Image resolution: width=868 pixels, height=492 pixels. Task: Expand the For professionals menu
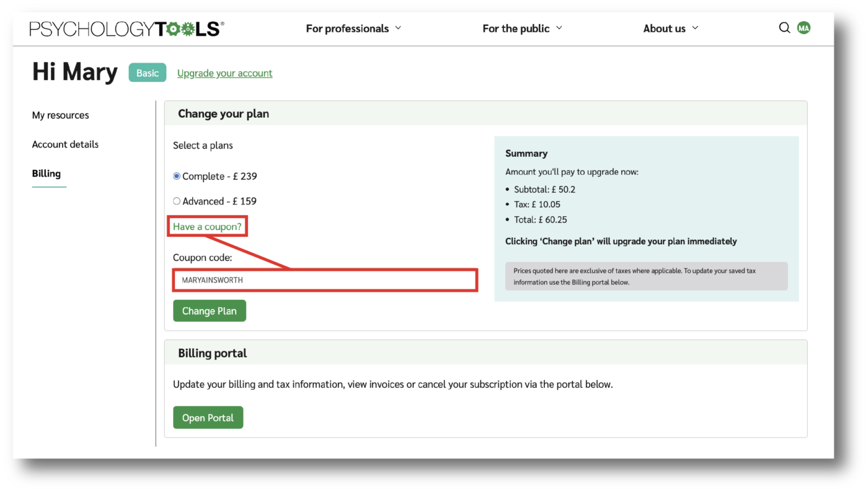click(x=353, y=29)
